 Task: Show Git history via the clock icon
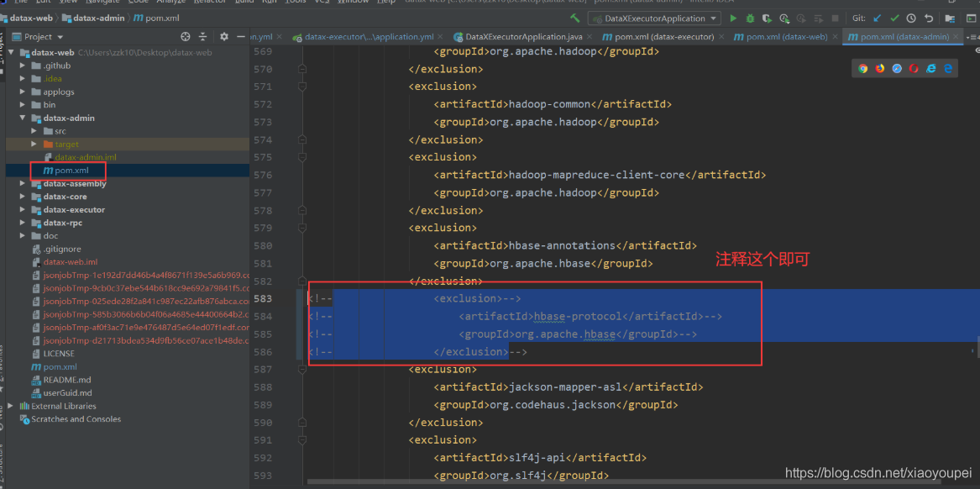[911, 18]
